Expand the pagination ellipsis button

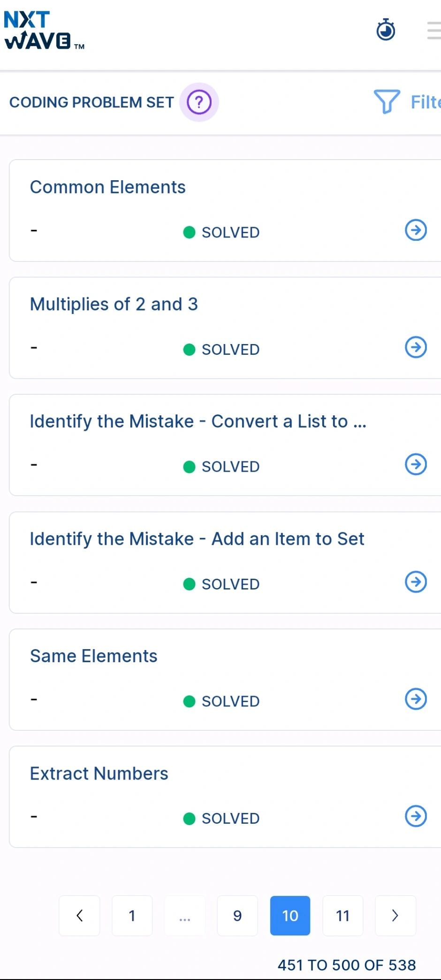click(185, 915)
